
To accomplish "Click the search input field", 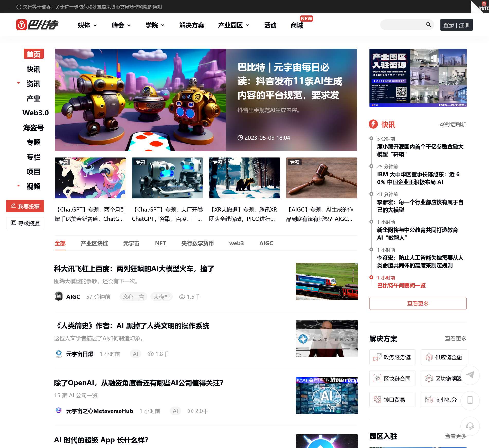I will tap(403, 25).
